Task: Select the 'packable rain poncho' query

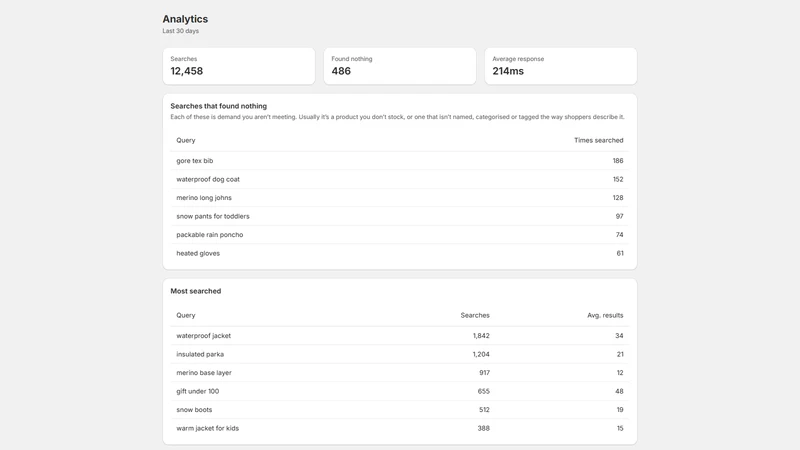Action: coord(210,235)
